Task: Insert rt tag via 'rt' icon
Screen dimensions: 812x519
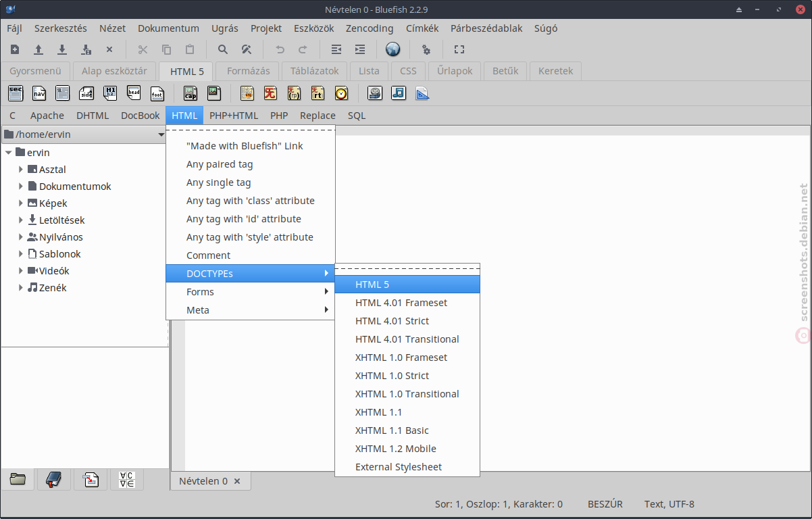Action: point(318,93)
